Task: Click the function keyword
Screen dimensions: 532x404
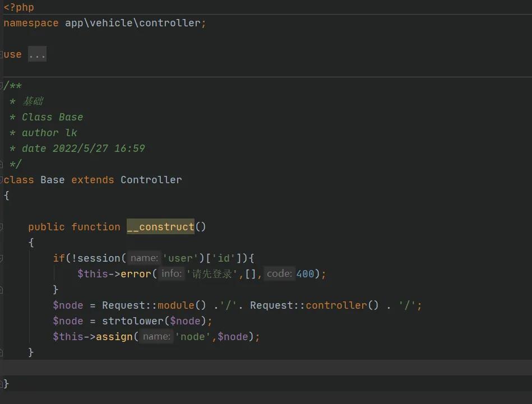Action: (96, 226)
